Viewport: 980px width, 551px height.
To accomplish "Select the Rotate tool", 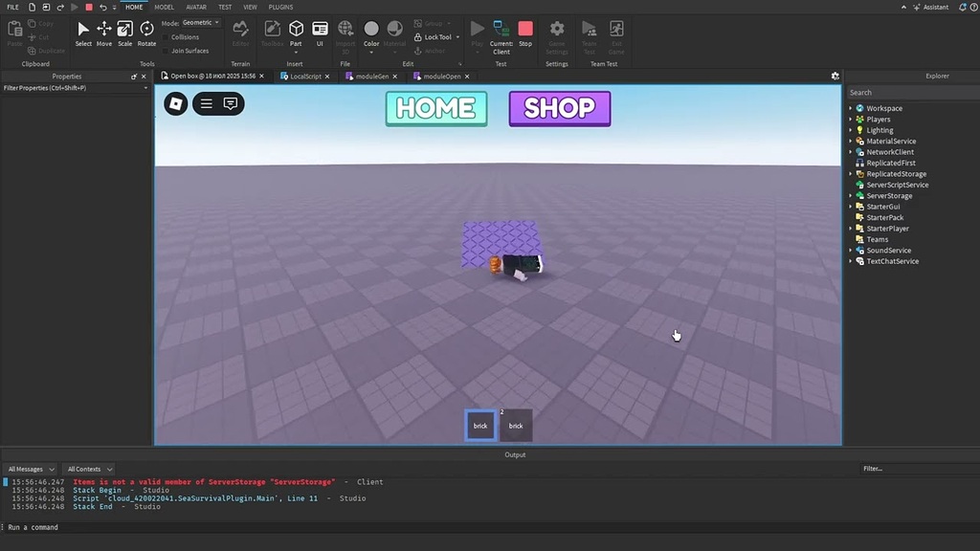I will [x=146, y=30].
